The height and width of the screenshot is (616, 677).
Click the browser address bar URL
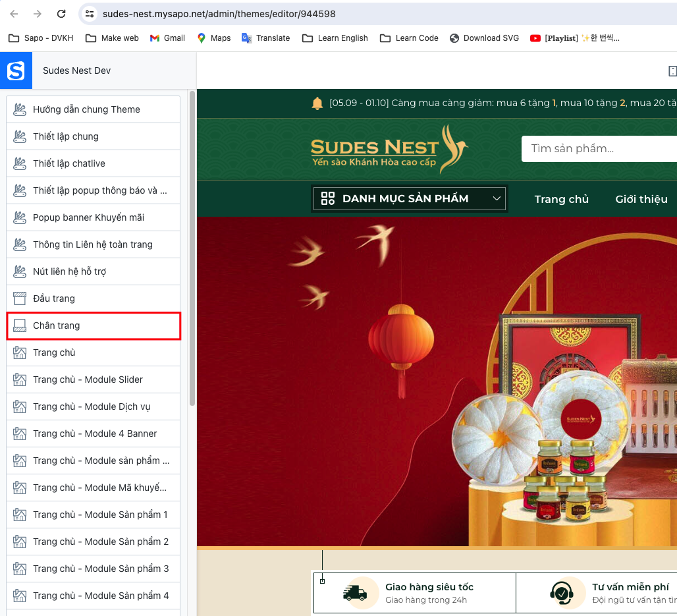click(x=219, y=14)
